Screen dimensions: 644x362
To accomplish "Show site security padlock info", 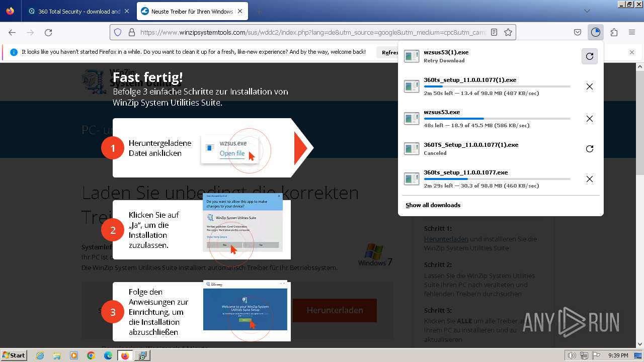I will point(132,32).
